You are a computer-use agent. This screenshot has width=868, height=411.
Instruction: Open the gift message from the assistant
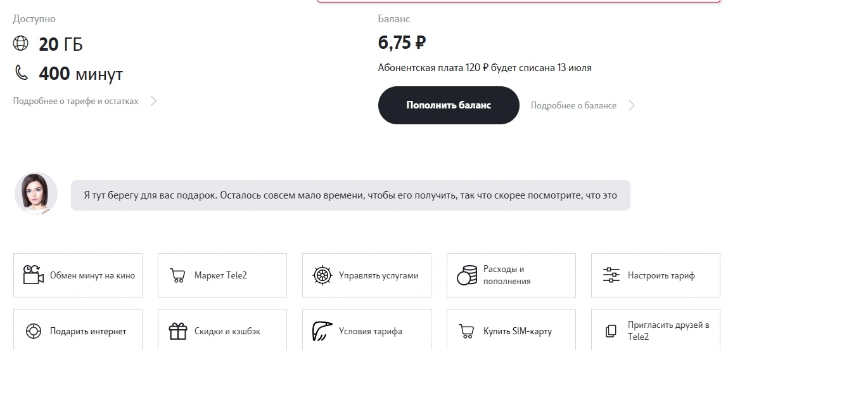350,195
